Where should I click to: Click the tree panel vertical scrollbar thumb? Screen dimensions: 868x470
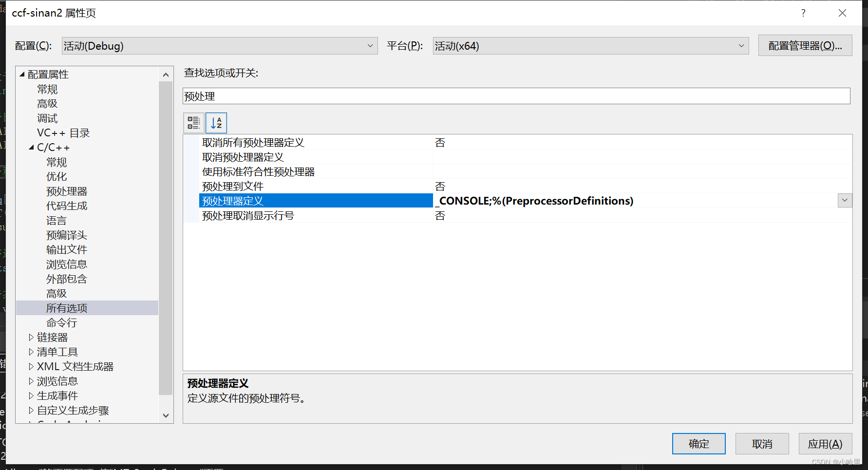click(166, 238)
